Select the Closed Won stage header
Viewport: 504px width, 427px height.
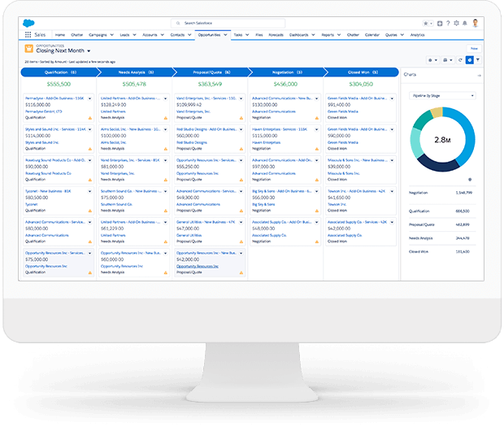(x=363, y=72)
